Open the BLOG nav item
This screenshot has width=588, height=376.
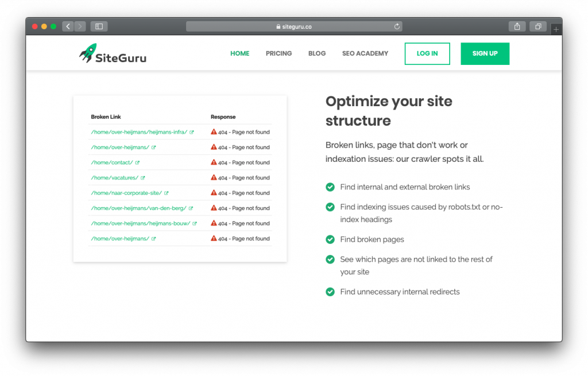[317, 53]
